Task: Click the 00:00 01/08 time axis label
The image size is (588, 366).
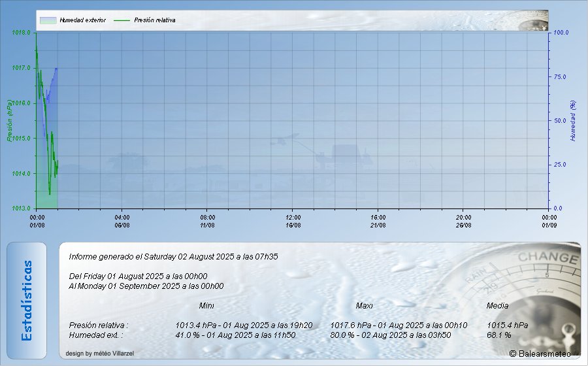Action: tap(37, 222)
